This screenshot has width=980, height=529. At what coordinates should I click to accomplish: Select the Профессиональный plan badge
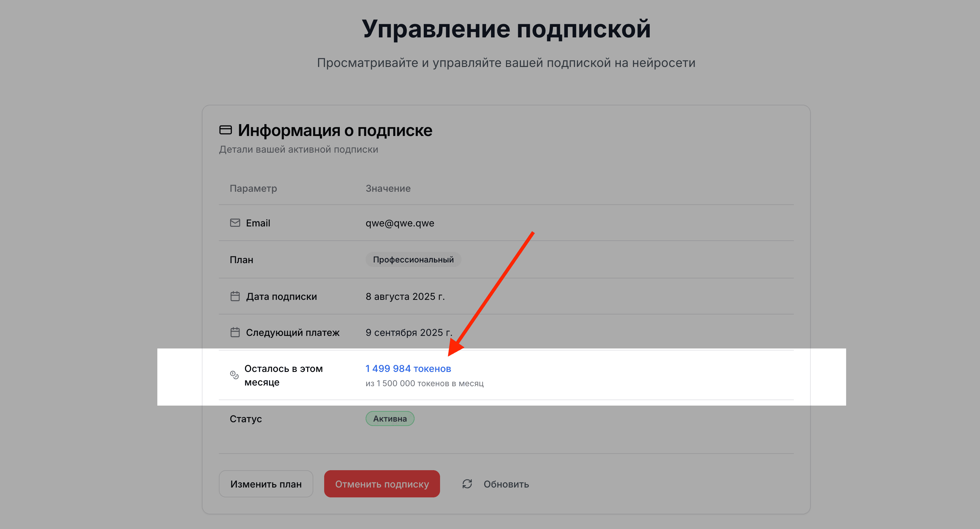coord(413,259)
